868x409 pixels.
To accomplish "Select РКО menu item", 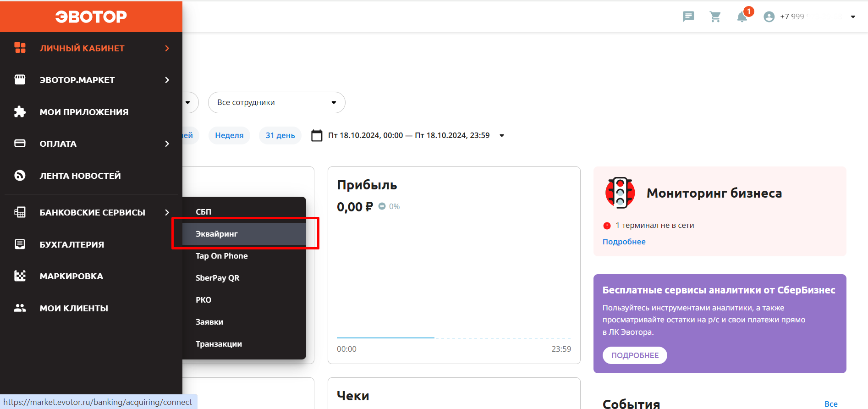I will pos(244,300).
